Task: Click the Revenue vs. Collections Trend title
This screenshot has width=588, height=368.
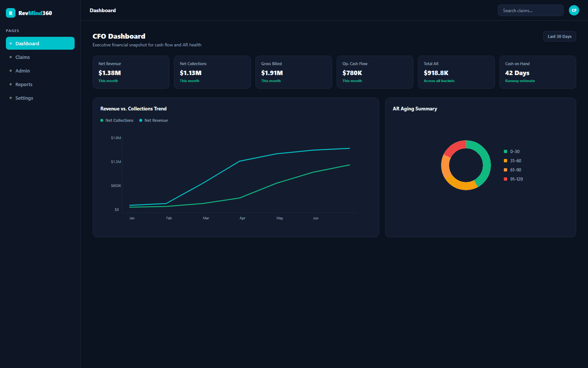Action: (x=133, y=109)
